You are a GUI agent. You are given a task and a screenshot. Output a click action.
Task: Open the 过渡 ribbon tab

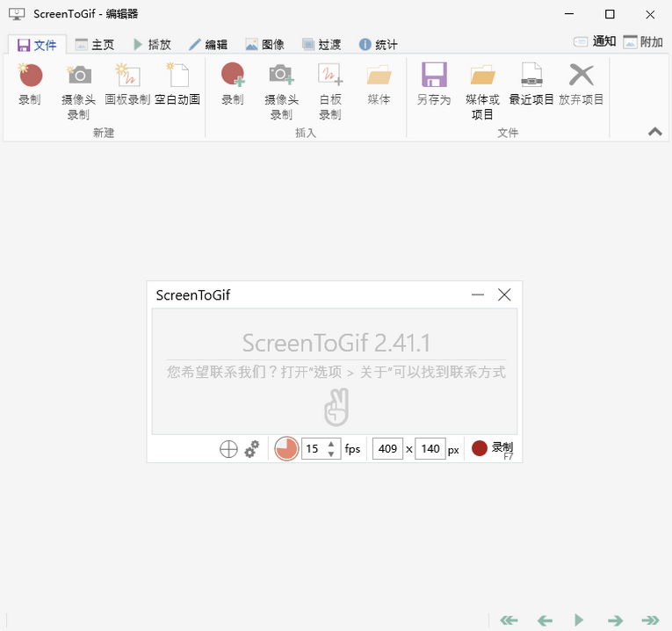(322, 45)
